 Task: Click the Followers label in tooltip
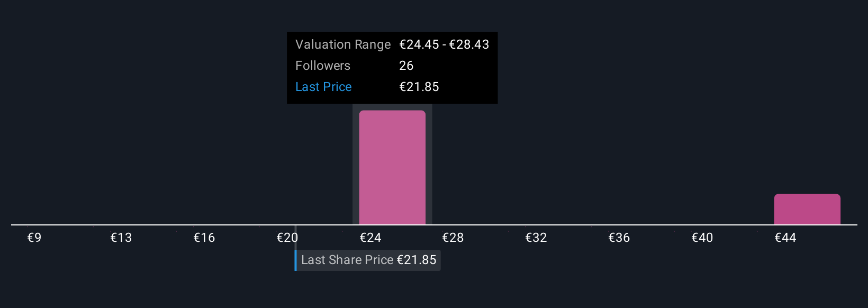pos(323,66)
